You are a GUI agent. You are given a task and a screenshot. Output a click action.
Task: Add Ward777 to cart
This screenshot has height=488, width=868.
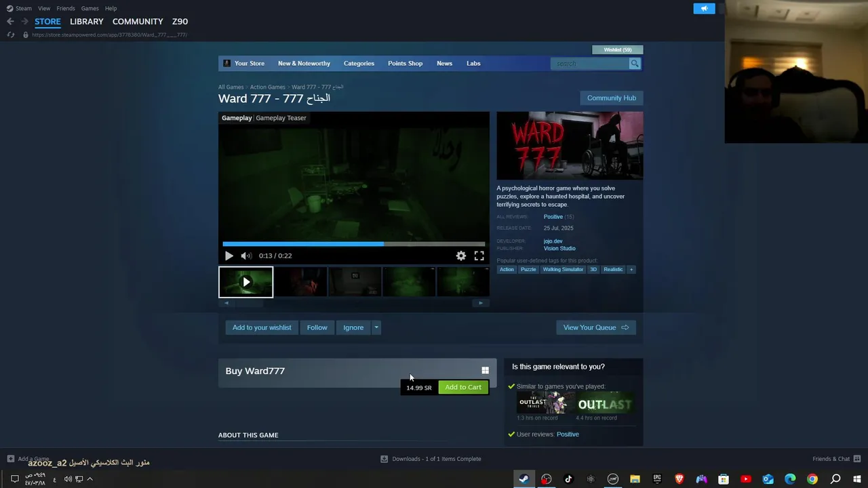click(463, 387)
